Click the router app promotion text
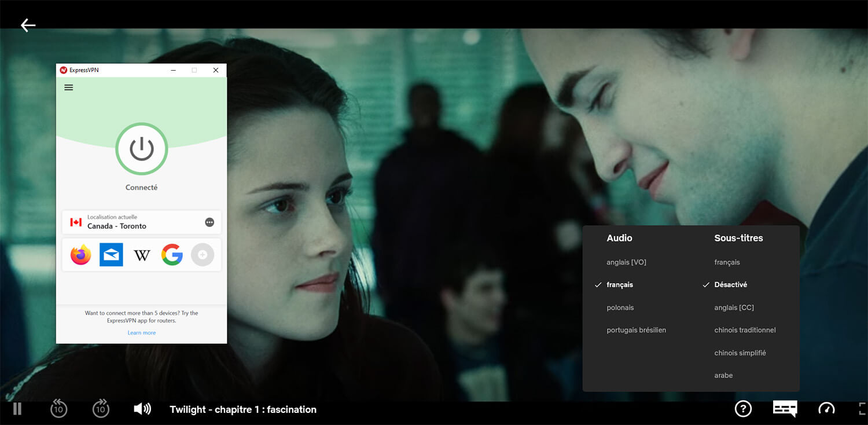 142,317
